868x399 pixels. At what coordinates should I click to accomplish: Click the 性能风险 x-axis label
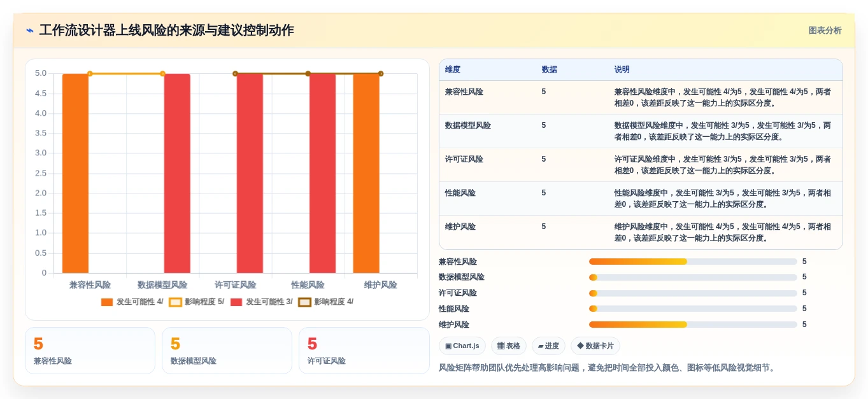[x=308, y=285]
